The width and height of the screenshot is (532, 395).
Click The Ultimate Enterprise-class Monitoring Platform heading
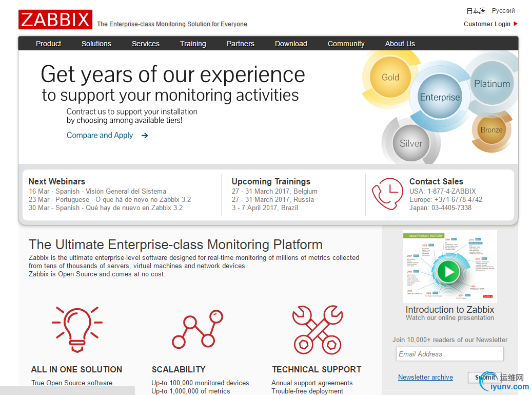tap(175, 244)
